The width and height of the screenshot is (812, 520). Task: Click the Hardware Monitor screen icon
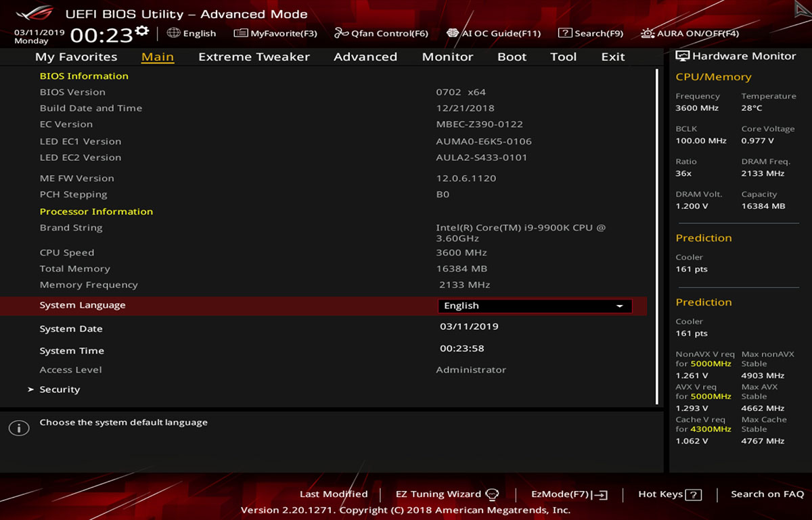coord(682,56)
